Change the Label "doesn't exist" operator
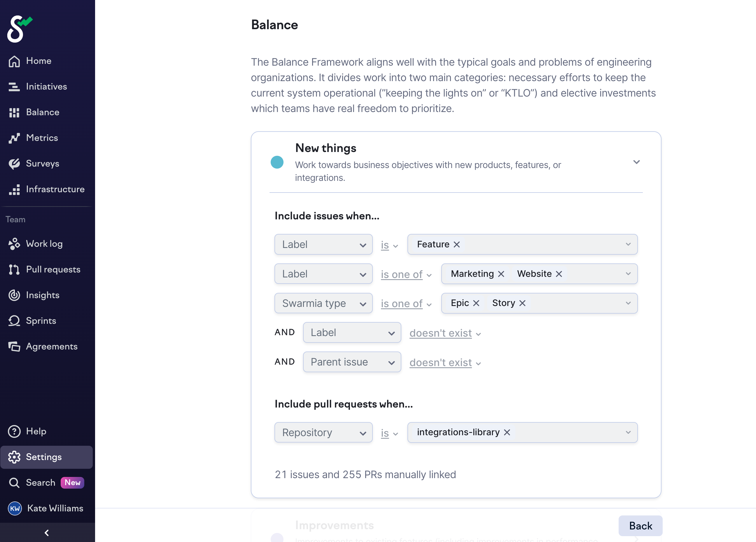The width and height of the screenshot is (756, 542). [445, 333]
